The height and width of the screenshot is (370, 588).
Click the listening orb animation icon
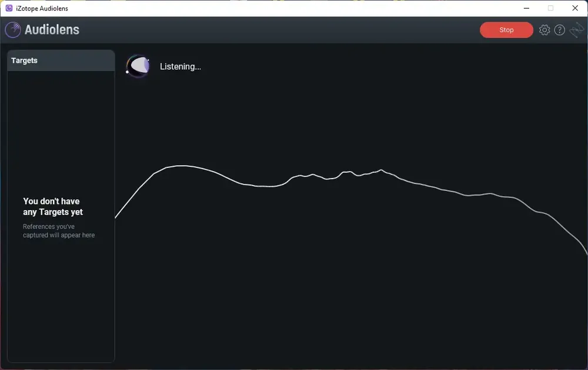click(138, 66)
